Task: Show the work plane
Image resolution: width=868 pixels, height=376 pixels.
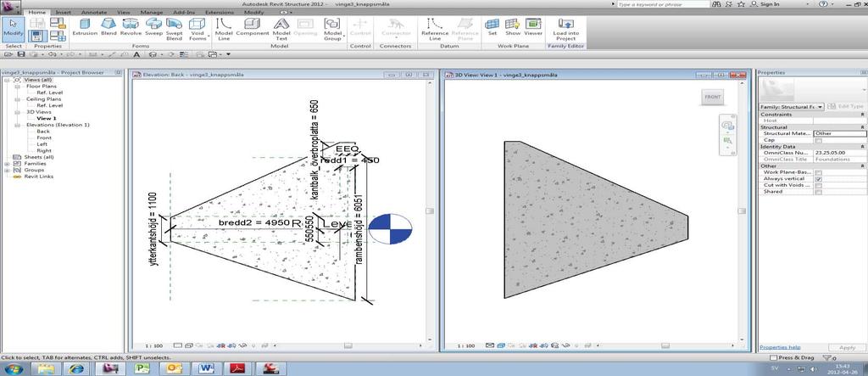Action: [513, 28]
